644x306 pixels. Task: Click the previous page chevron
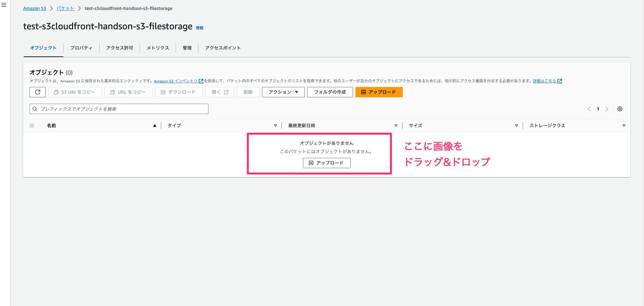589,109
